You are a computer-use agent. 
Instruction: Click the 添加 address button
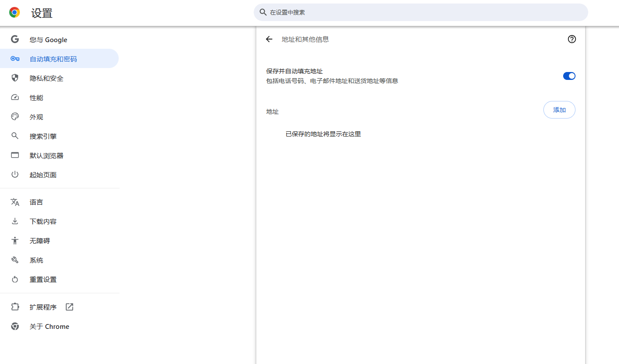(559, 110)
